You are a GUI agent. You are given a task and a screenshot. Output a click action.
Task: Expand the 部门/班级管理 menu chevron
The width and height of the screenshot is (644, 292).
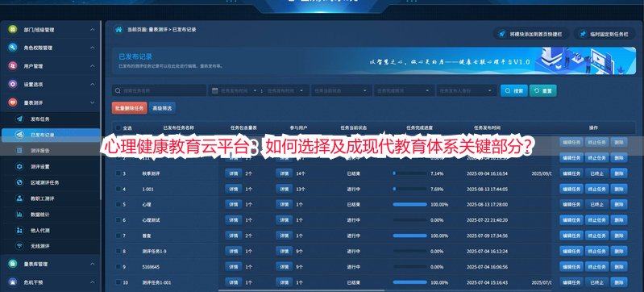(93, 30)
